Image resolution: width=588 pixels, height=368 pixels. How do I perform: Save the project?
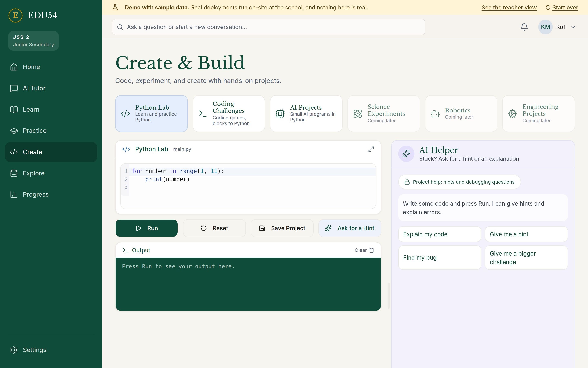282,228
